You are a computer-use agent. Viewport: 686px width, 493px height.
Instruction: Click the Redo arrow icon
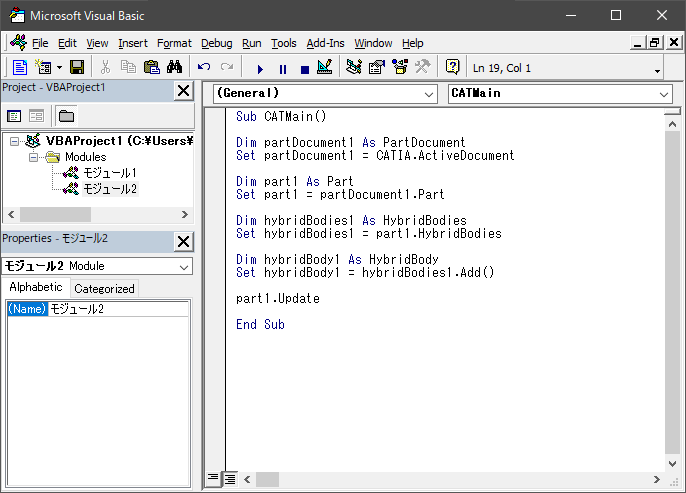[x=227, y=67]
